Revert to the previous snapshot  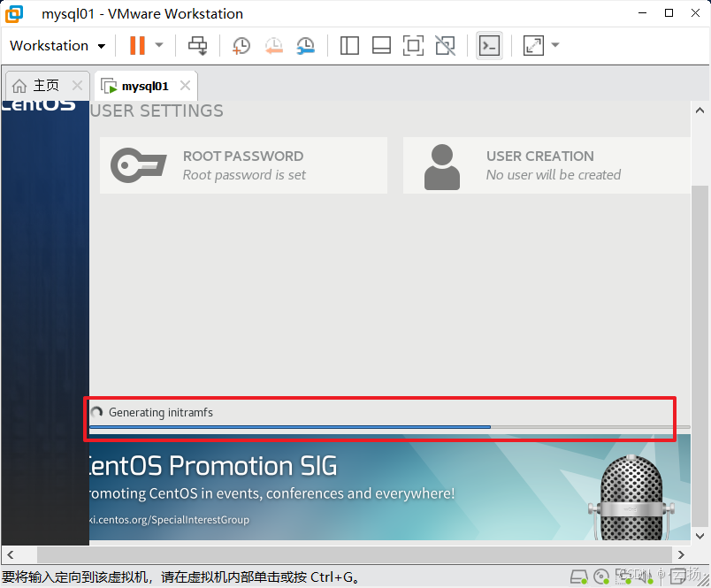coord(274,46)
